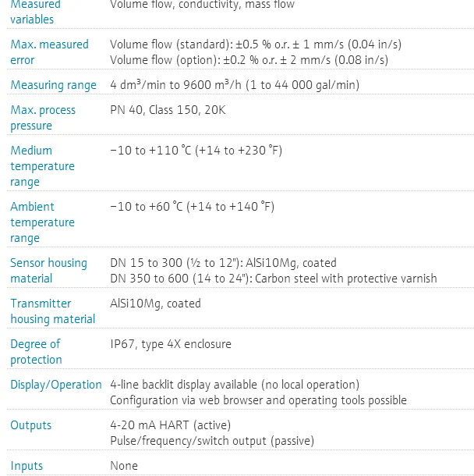
Task: Click the "Ambient temperature range" label
Action: [x=42, y=222]
